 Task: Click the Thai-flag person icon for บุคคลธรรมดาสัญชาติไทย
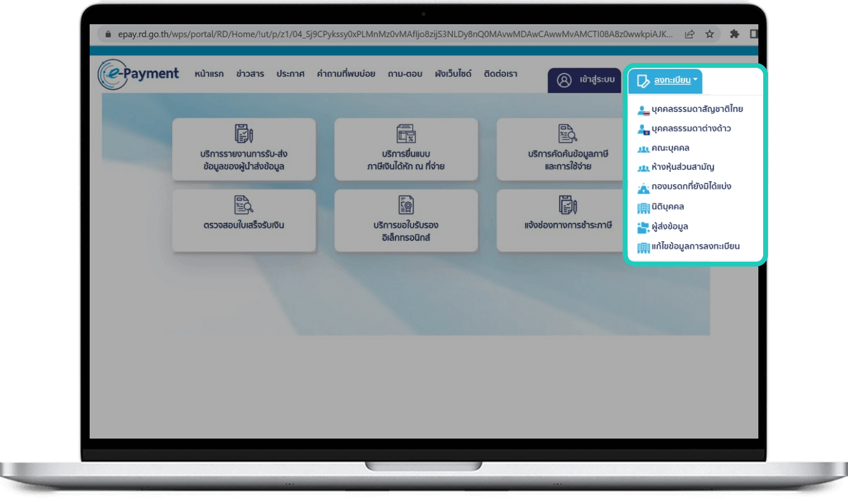point(643,110)
